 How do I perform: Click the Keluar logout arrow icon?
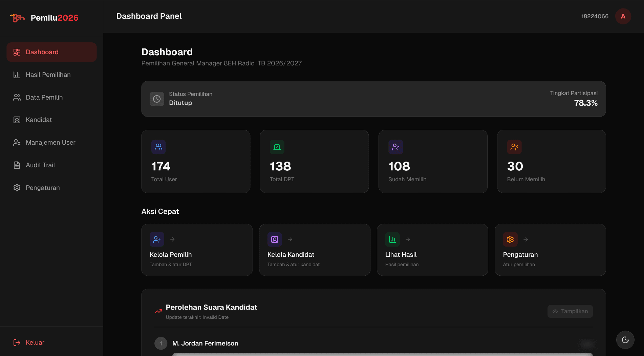coord(17,343)
